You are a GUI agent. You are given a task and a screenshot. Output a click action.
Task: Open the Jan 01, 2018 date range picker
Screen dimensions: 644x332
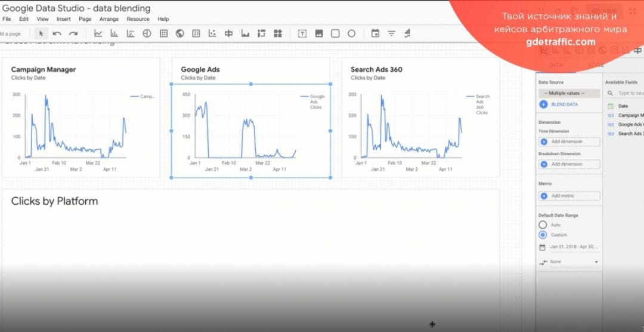[x=569, y=247]
